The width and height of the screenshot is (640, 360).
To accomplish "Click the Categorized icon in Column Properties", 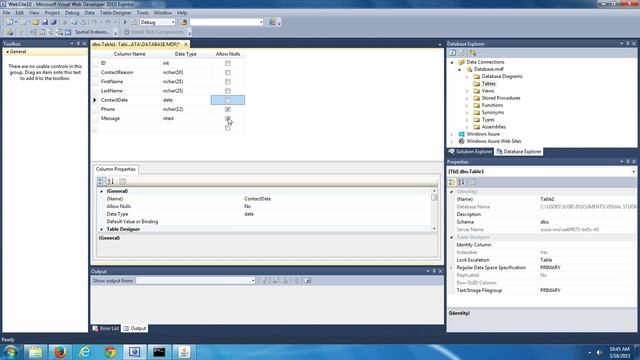I will 102,181.
